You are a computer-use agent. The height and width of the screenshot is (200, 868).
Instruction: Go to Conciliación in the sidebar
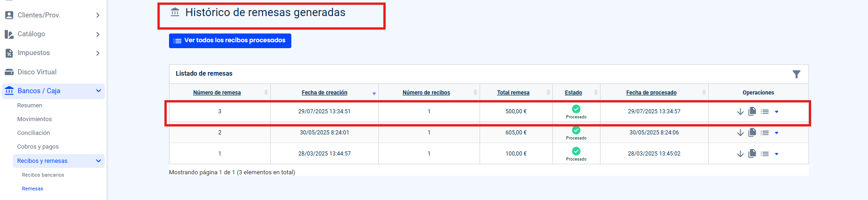(x=33, y=133)
